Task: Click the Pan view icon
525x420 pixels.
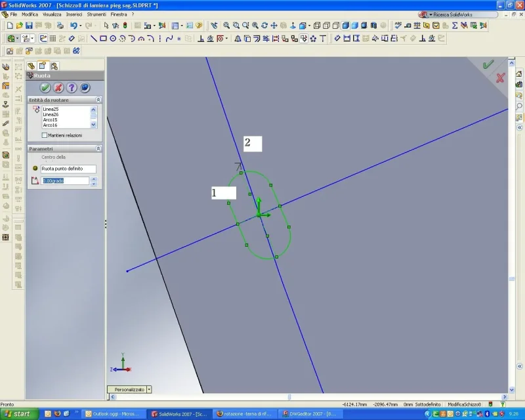Action: click(x=274, y=26)
